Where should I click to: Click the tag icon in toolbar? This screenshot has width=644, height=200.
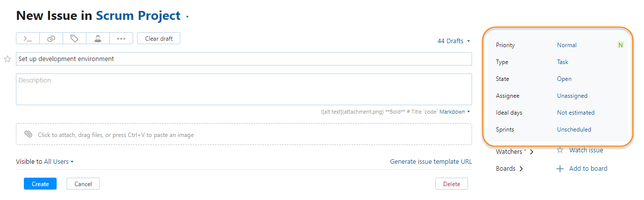tap(75, 38)
